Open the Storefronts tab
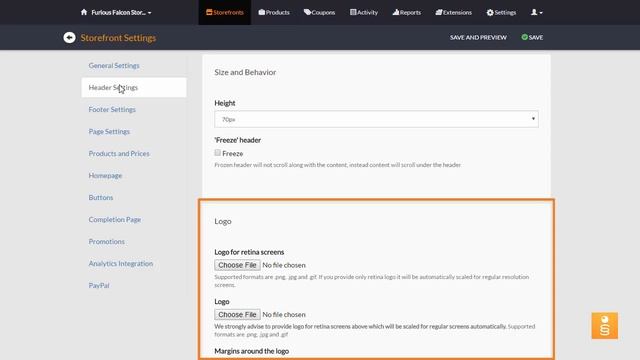640x360 pixels. click(224, 12)
